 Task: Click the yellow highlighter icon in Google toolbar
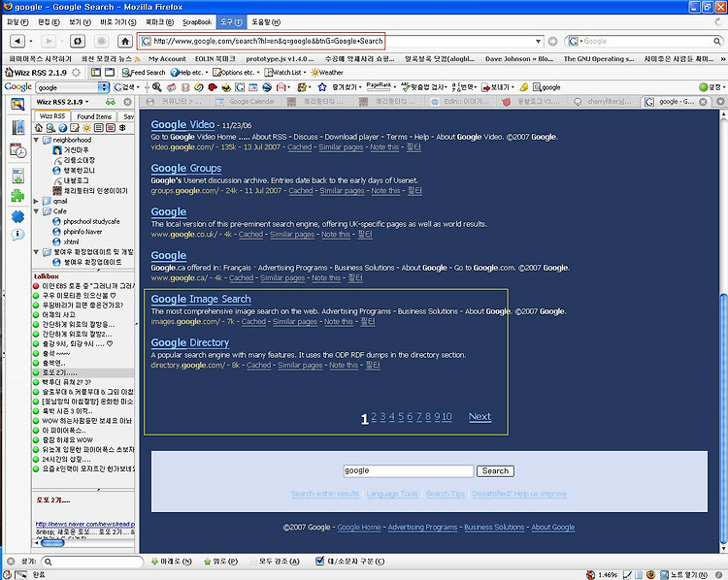tap(524, 86)
